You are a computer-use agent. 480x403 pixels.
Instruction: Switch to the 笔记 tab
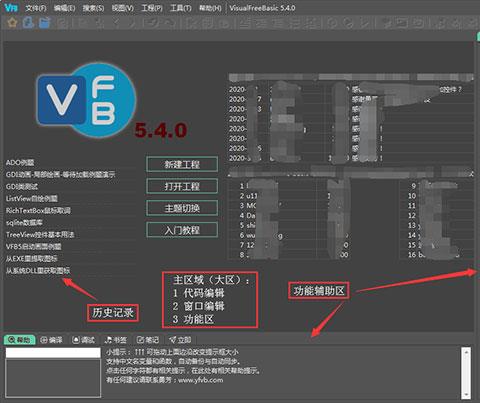148,340
